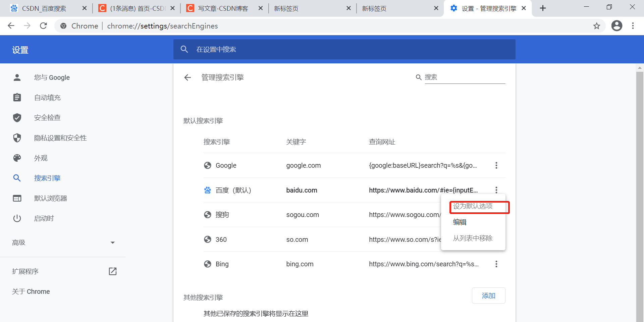This screenshot has height=322, width=644.
Task: Click the 添加 button
Action: tap(488, 296)
